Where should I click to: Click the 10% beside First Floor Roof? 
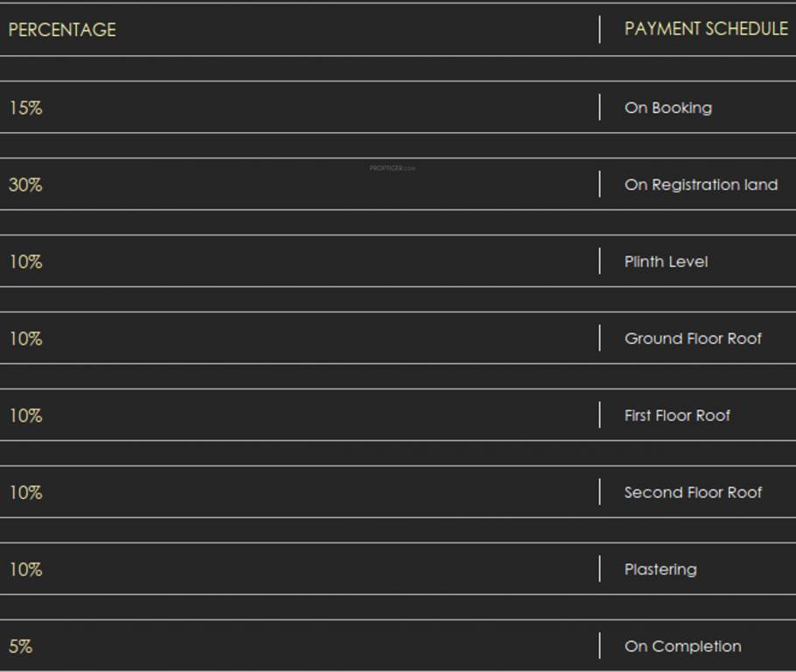tap(26, 416)
